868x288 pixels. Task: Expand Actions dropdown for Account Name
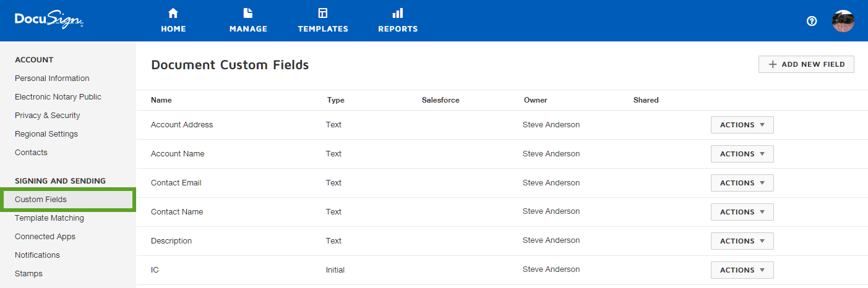point(742,154)
